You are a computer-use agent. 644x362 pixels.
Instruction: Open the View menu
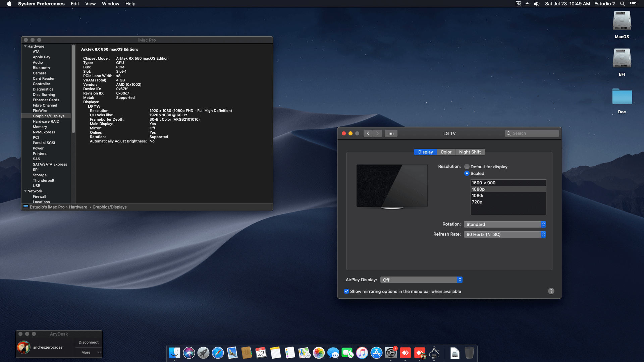tap(90, 4)
